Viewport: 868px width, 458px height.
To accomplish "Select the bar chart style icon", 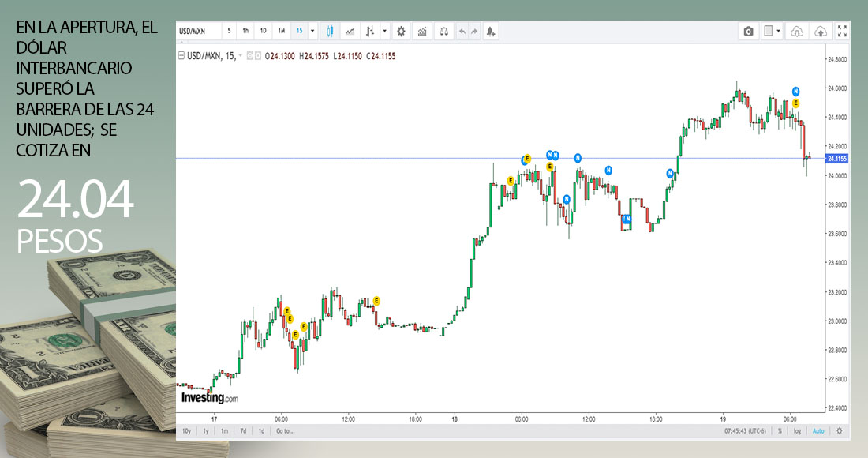I will click(x=369, y=32).
